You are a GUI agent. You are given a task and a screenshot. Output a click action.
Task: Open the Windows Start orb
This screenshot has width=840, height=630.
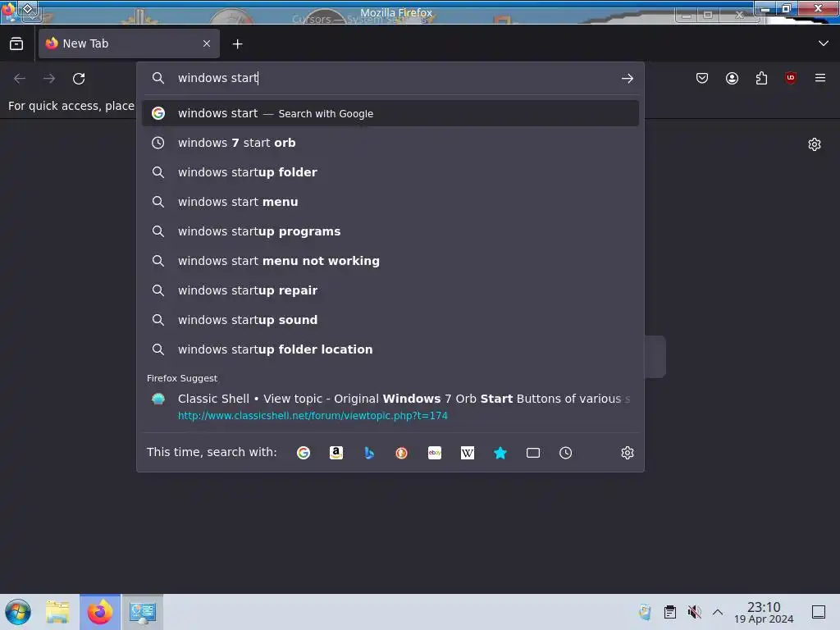[x=18, y=612]
